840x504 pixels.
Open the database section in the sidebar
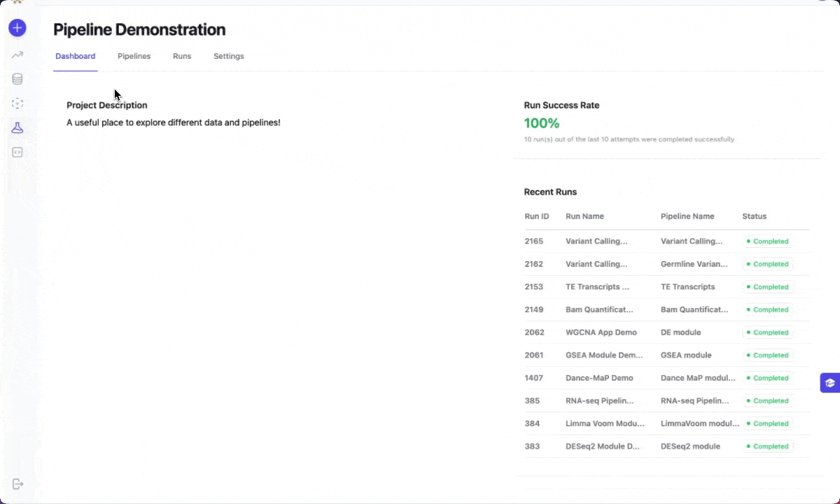pos(17,78)
